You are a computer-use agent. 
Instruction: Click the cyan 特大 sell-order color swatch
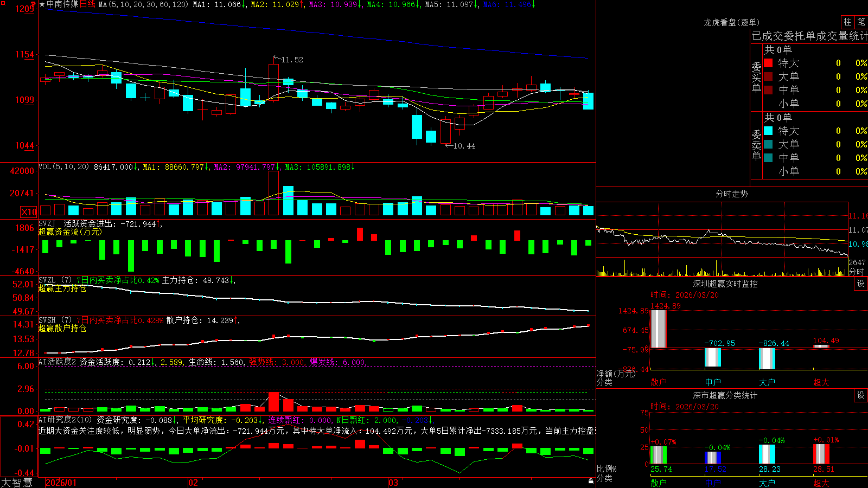click(768, 131)
